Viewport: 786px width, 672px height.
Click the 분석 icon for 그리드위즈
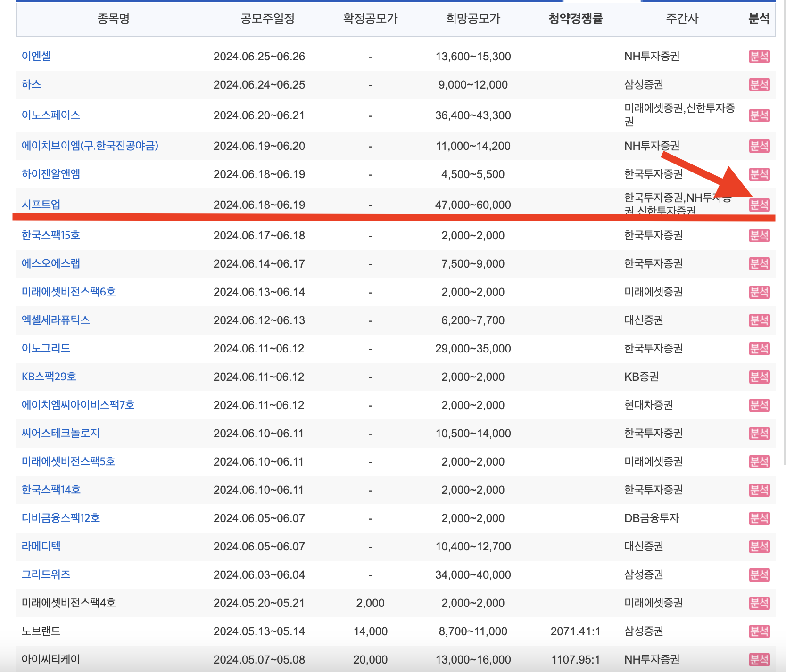point(759,575)
